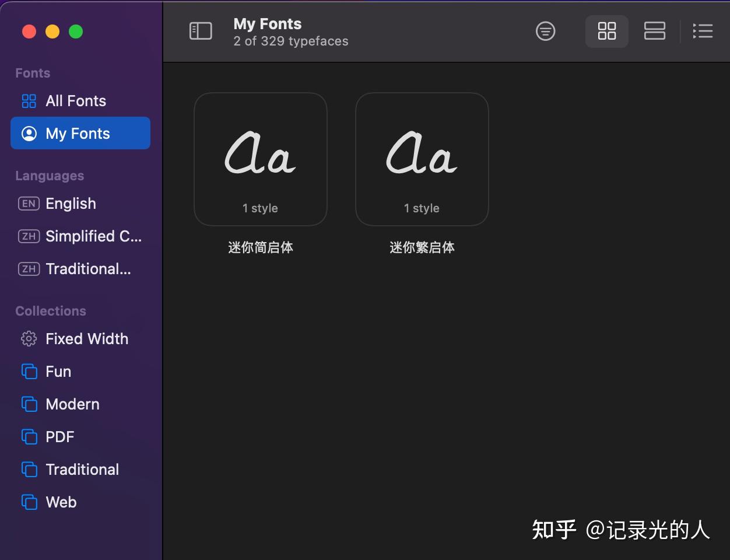This screenshot has height=560, width=730.
Task: Open the sample text list icon
Action: coord(703,31)
